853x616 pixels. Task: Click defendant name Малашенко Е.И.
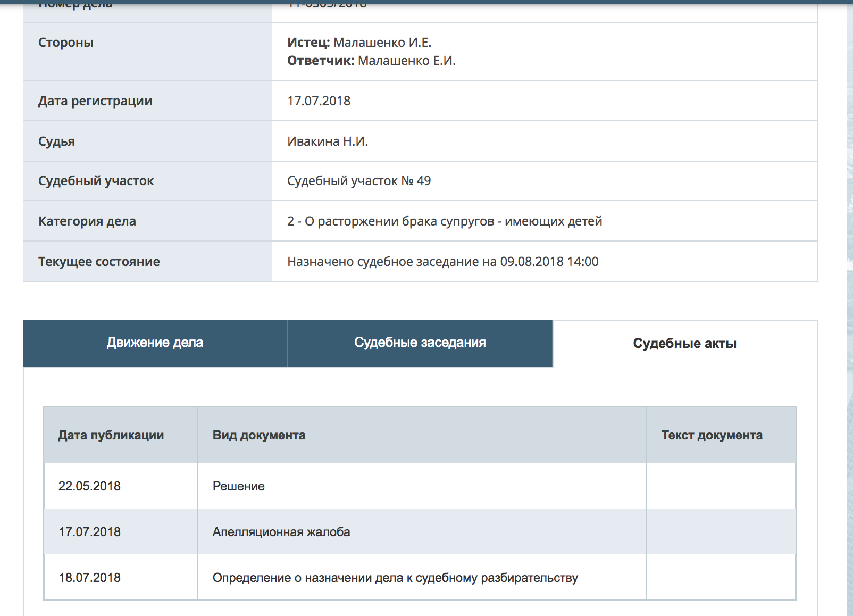pos(406,61)
